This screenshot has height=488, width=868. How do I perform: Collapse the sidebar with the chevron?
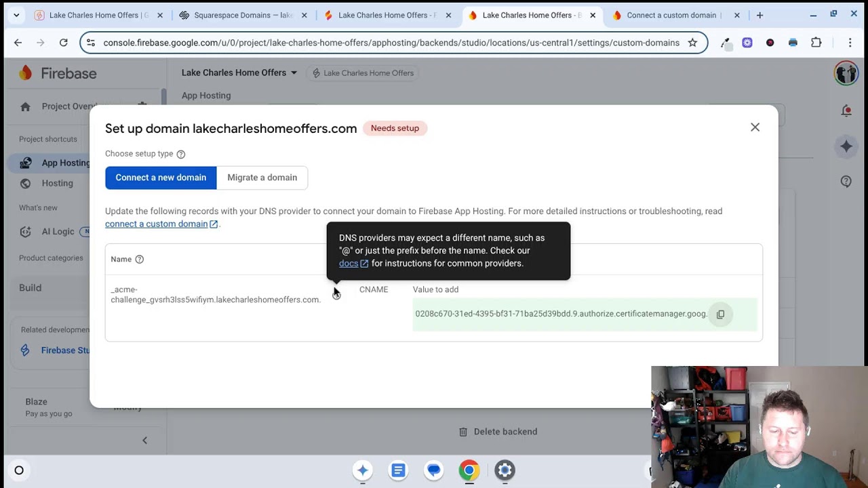click(x=144, y=441)
